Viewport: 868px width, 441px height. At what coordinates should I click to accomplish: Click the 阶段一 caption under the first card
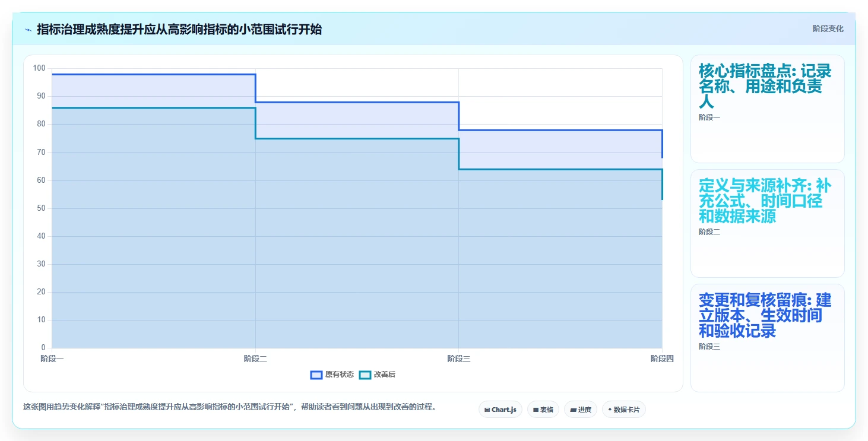pos(709,118)
